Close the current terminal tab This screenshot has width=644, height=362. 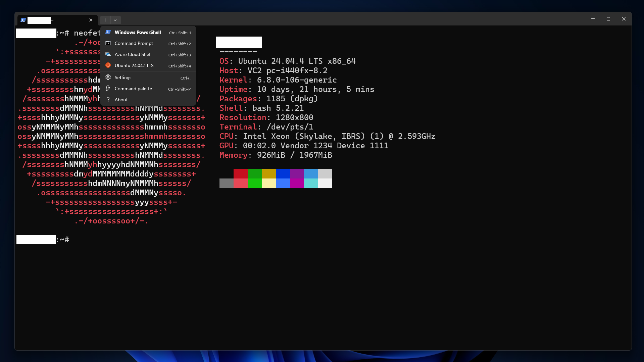point(91,20)
